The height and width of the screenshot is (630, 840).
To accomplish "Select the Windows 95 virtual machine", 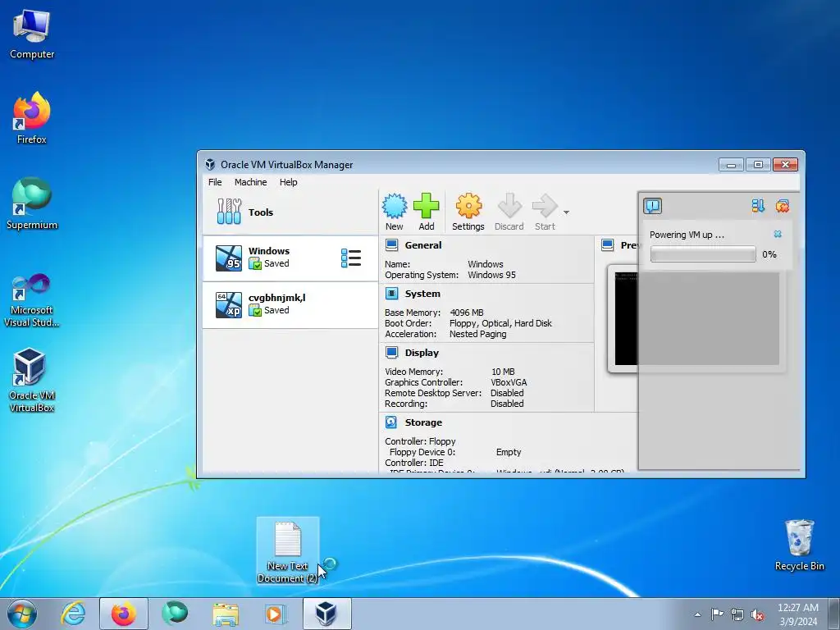I will pos(290,258).
